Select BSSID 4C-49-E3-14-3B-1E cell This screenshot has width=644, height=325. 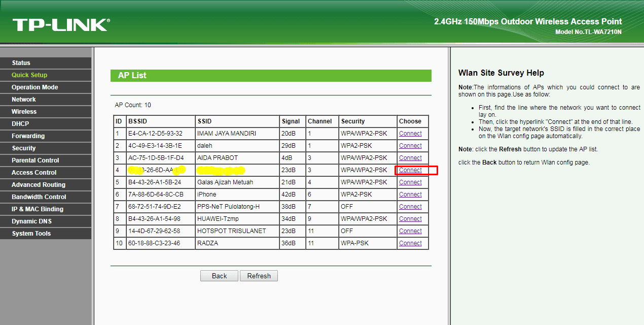pyautogui.click(x=161, y=146)
